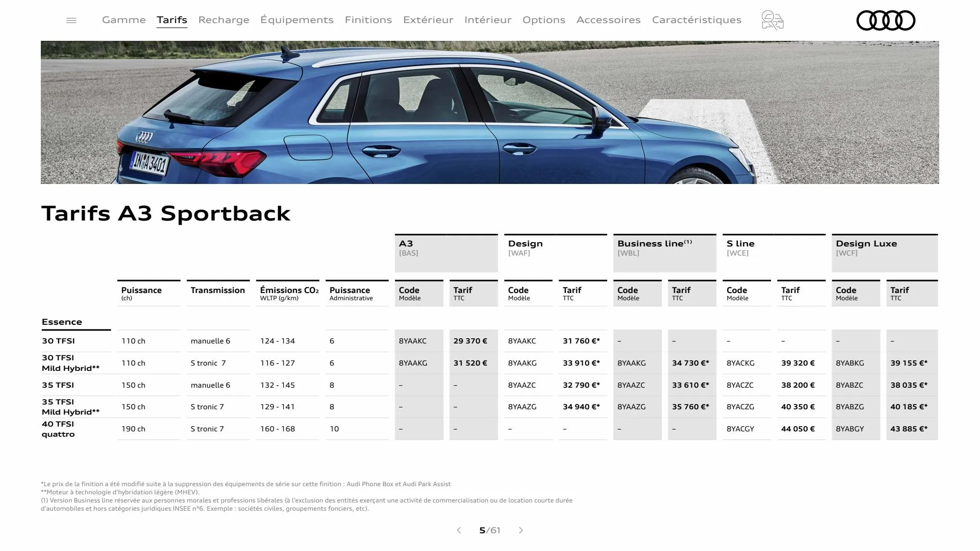Click the Audi rings logo
980x551 pixels.
pyautogui.click(x=886, y=20)
